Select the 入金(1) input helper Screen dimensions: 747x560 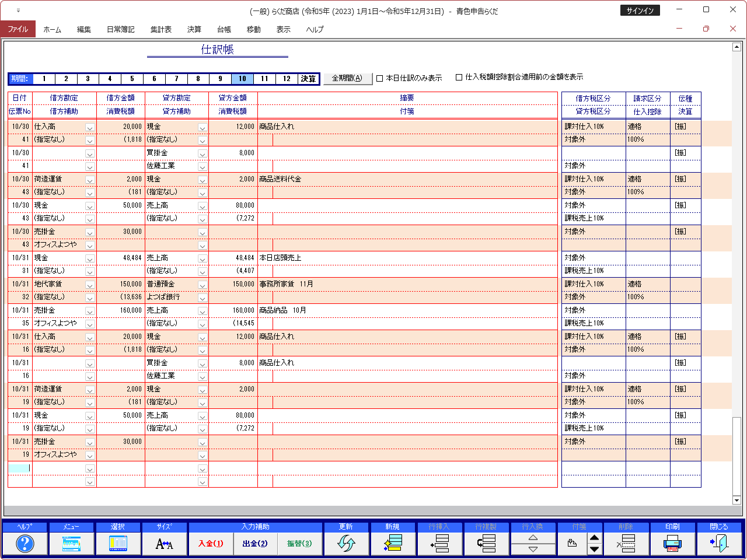(211, 544)
